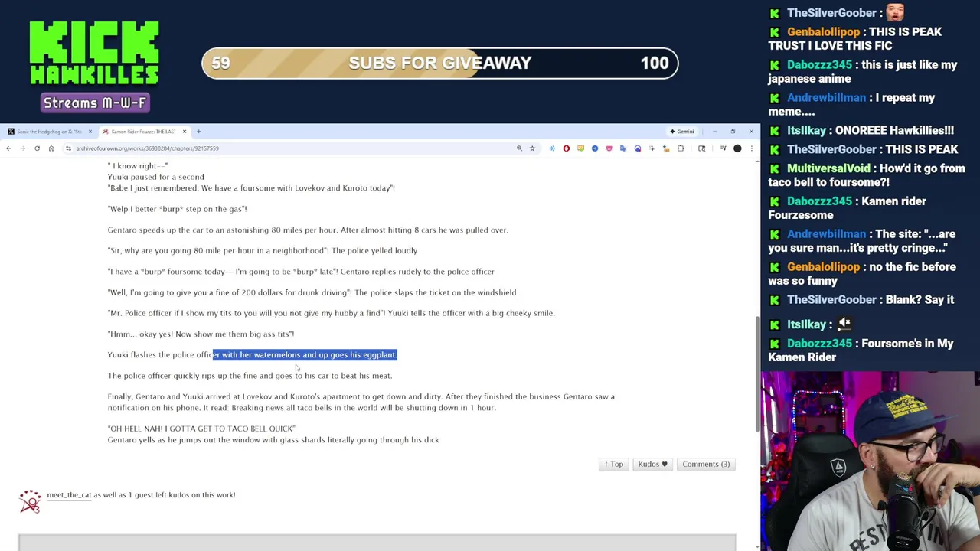The image size is (980, 551).
Task: Open the yellow note extension icon
Action: 580,148
